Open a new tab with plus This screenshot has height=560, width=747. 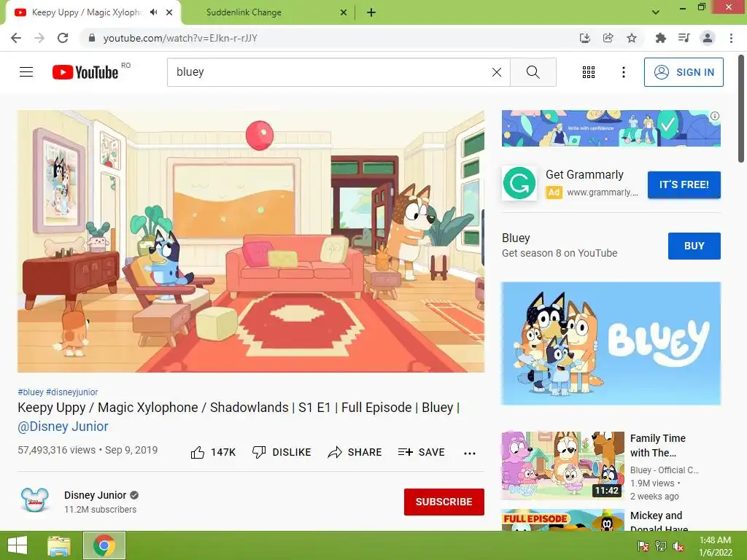point(371,13)
